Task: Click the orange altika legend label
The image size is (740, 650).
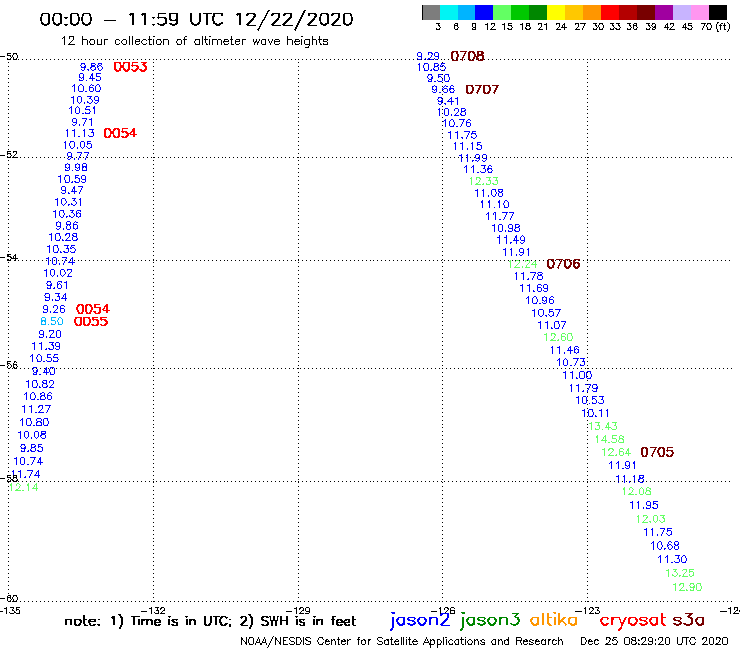Action: 553,619
